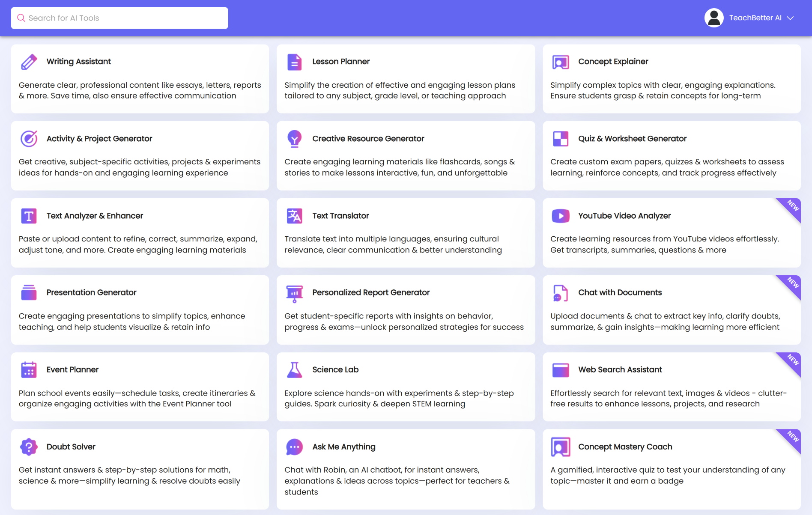Open the Ask Me Anything chat icon

[x=294, y=447]
